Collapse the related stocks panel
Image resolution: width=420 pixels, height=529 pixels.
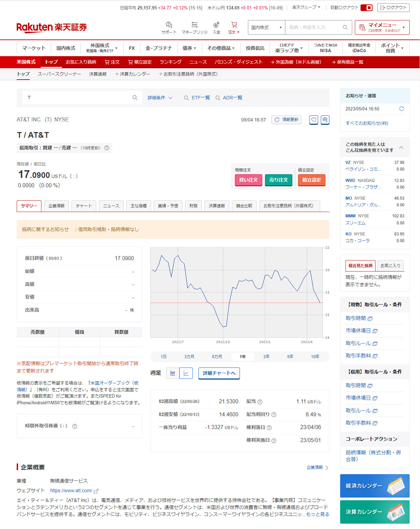click(401, 147)
